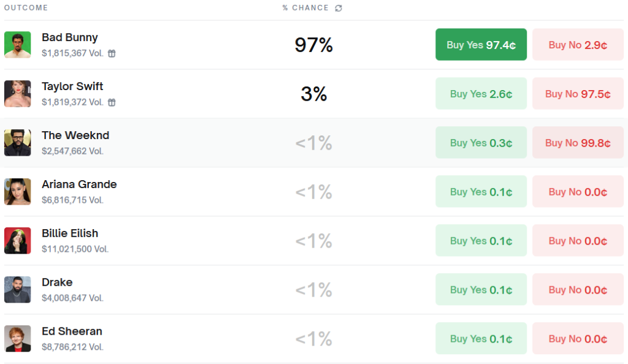Open the Drake outcome name link

(57, 282)
